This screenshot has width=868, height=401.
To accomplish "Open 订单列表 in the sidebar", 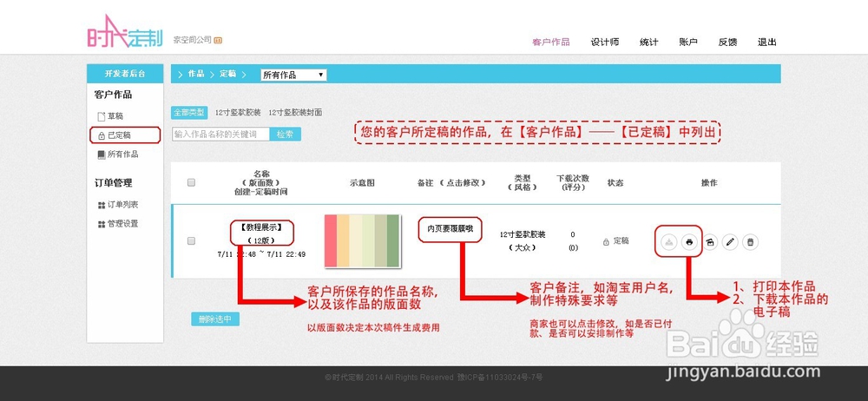I will pyautogui.click(x=118, y=205).
